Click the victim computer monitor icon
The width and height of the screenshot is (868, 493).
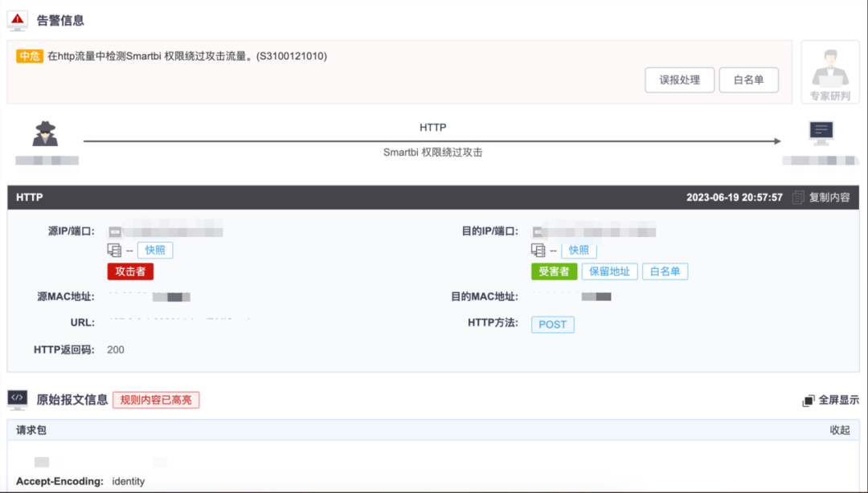pyautogui.click(x=821, y=132)
